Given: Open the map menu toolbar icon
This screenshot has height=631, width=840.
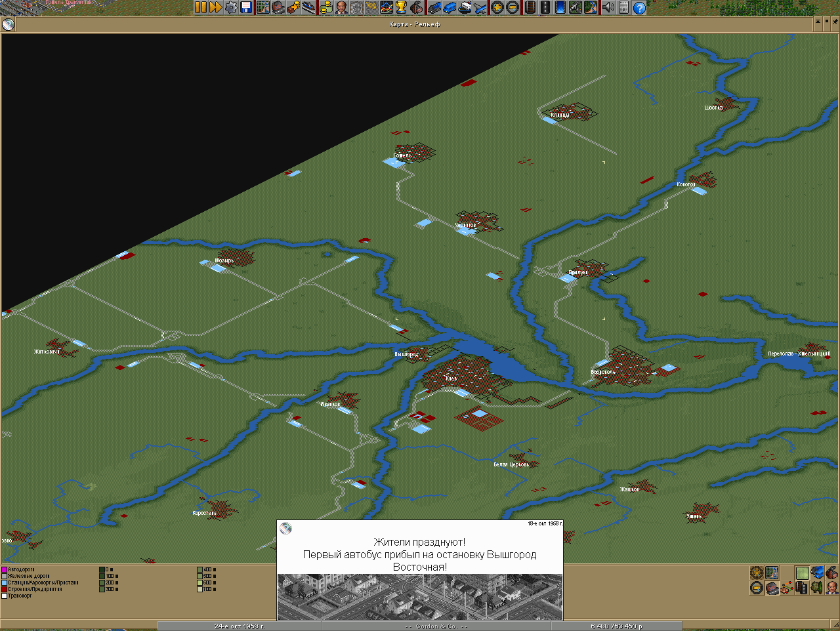Looking at the screenshot, I should [x=263, y=7].
